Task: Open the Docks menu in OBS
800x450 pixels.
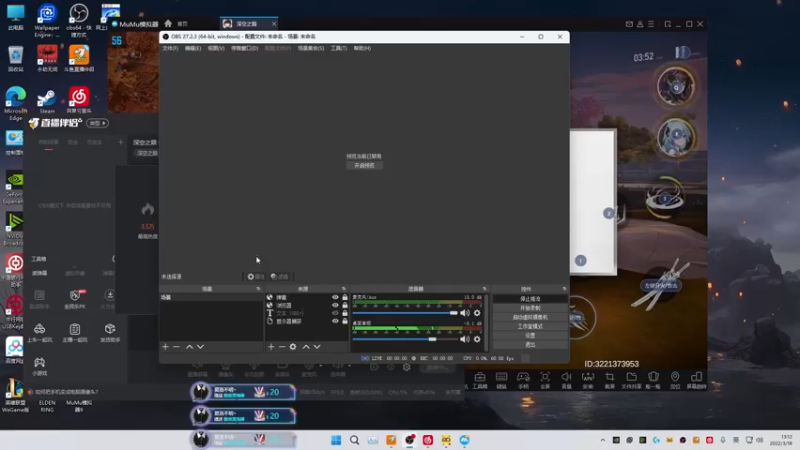Action: click(x=244, y=48)
